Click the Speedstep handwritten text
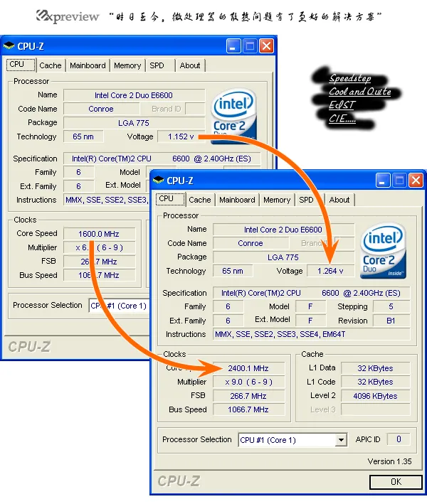The height and width of the screenshot is (504, 427). [x=349, y=78]
